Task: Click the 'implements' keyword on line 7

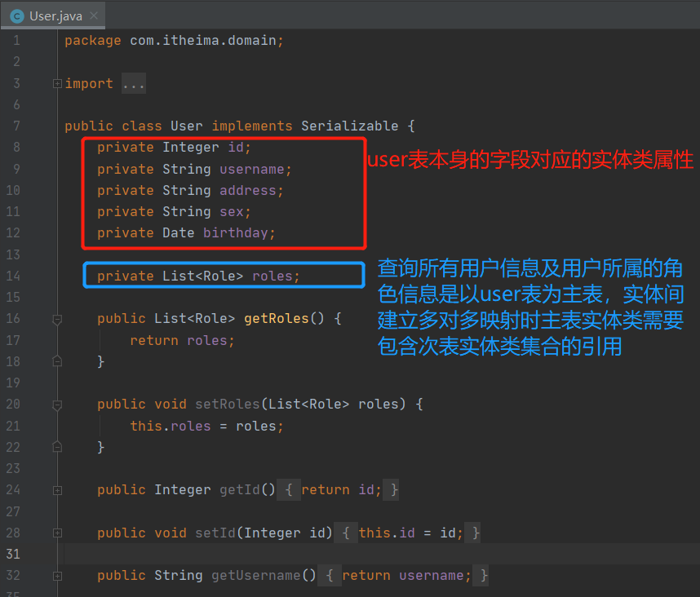Action: click(x=252, y=126)
